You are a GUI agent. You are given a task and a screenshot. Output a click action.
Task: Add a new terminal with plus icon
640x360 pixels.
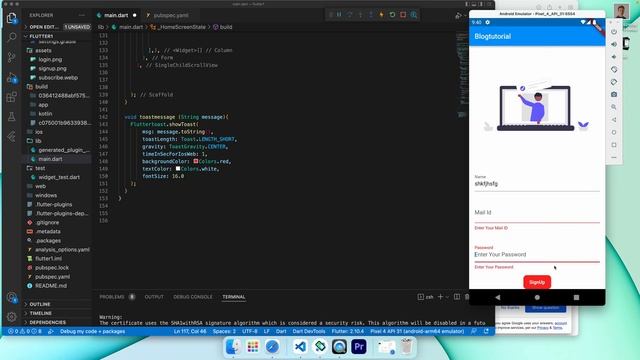[440, 297]
